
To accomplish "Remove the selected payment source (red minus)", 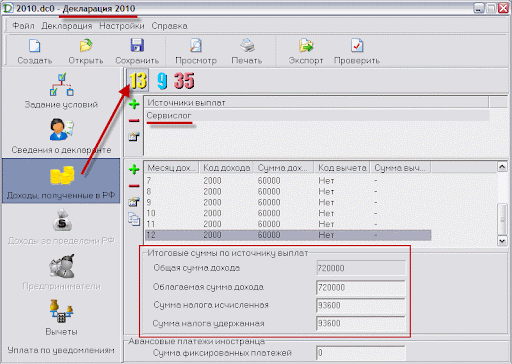I will click(x=134, y=120).
